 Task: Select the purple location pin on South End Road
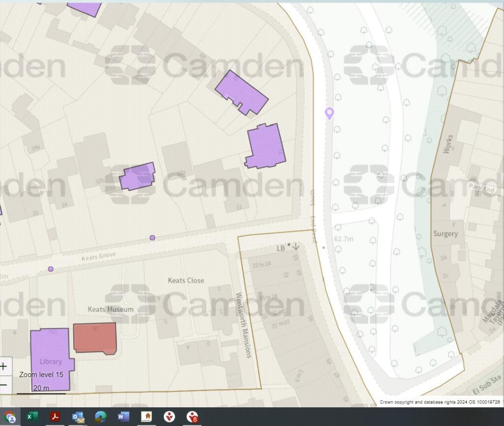point(329,114)
